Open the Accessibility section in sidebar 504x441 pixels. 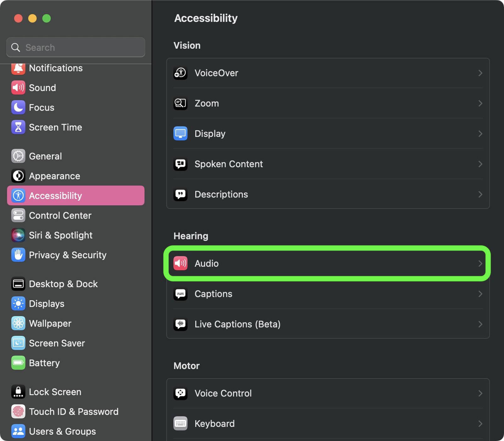[55, 195]
